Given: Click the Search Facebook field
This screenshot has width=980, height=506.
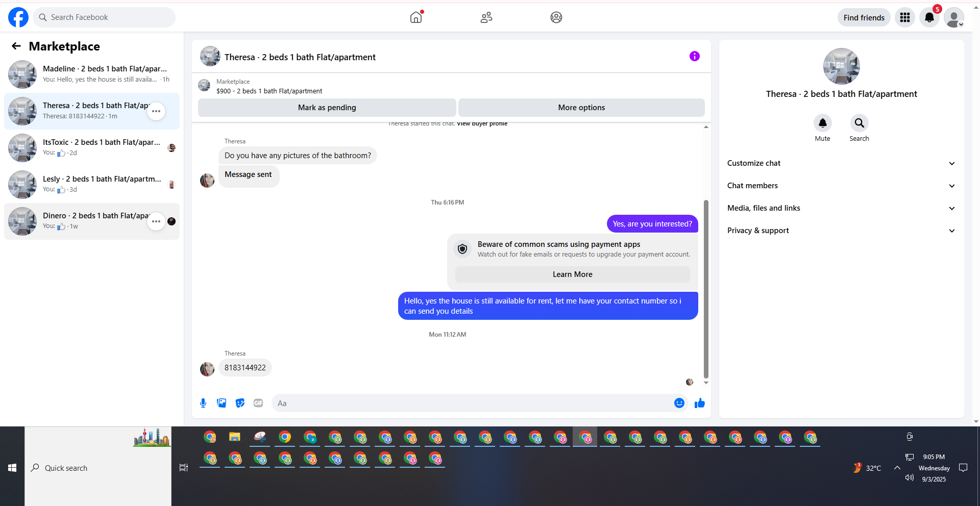Looking at the screenshot, I should pos(104,17).
